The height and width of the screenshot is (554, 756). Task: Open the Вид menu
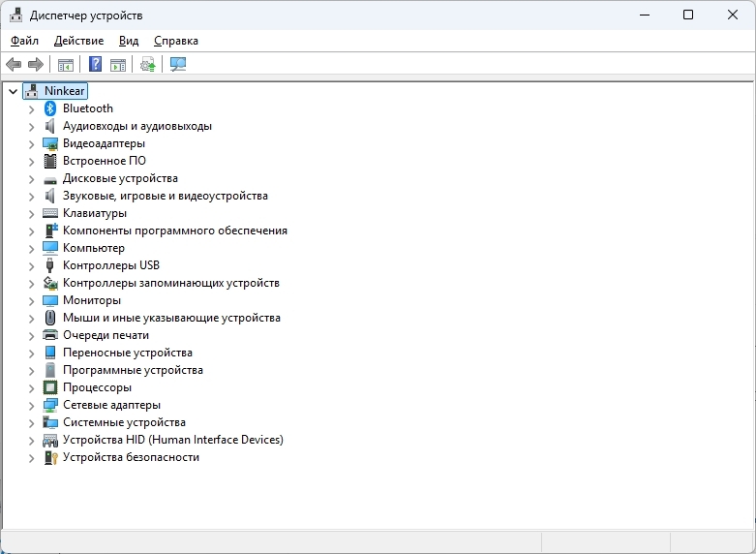point(129,41)
